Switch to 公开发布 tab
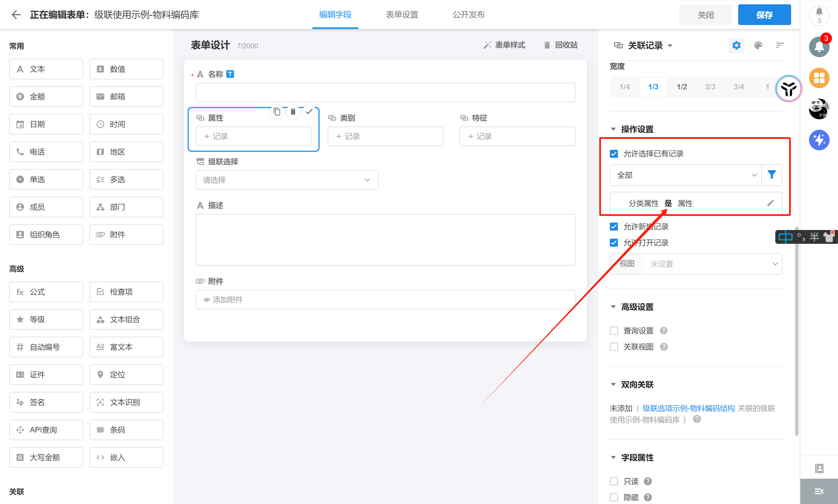 469,15
